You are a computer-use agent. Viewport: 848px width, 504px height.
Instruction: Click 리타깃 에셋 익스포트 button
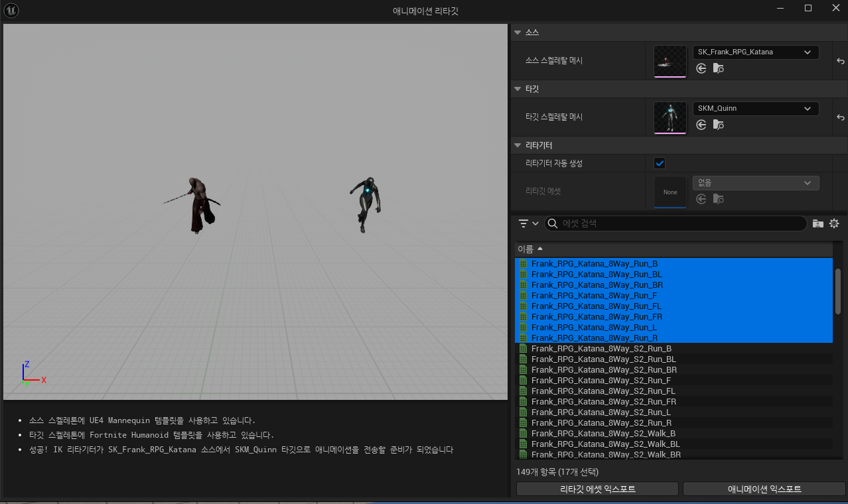[597, 489]
